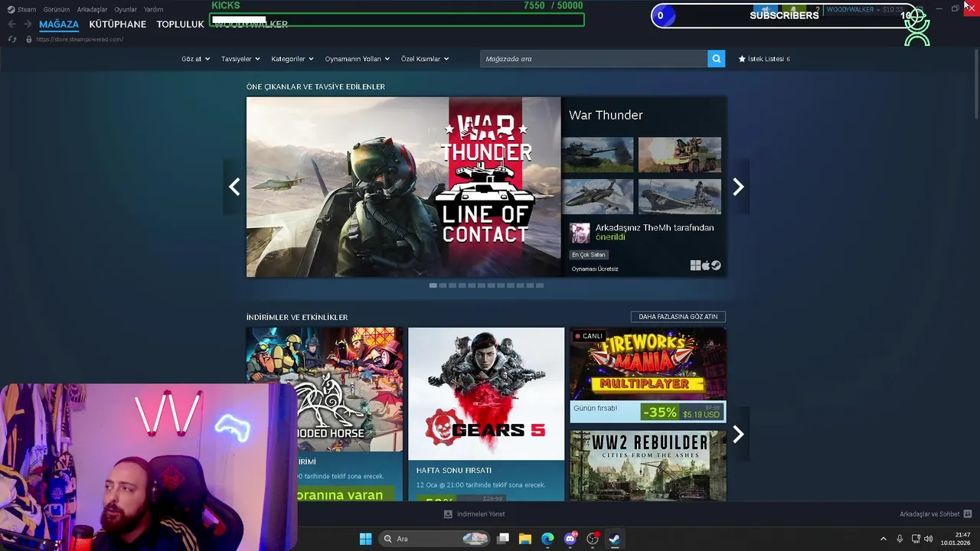980x551 pixels.
Task: Click the -35% $5.19 USD price tag
Action: tap(681, 412)
